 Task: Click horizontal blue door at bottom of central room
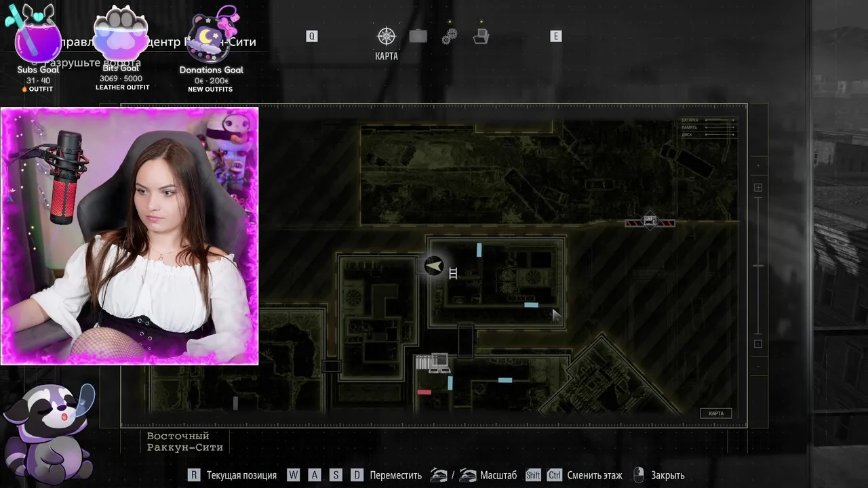click(x=531, y=305)
